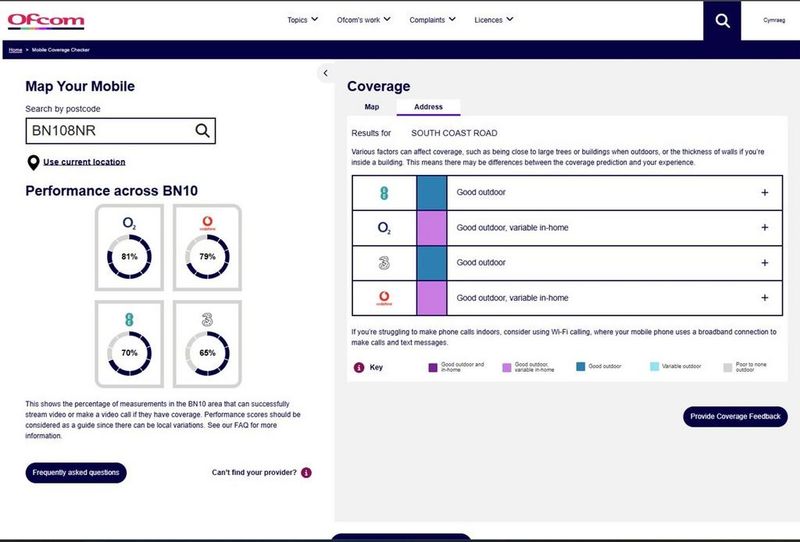Screen dimensions: 800x542
Task: Click the O2 row purple colour swatch
Action: tap(431, 228)
